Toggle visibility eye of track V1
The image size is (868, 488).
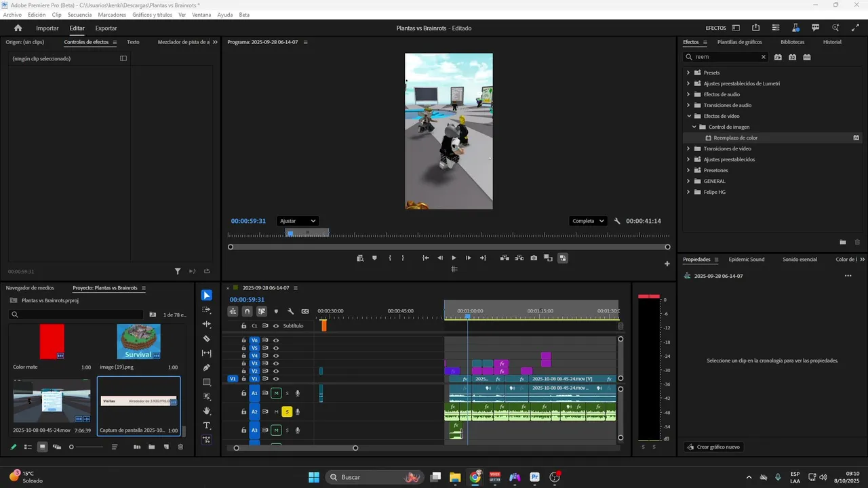[x=276, y=379]
